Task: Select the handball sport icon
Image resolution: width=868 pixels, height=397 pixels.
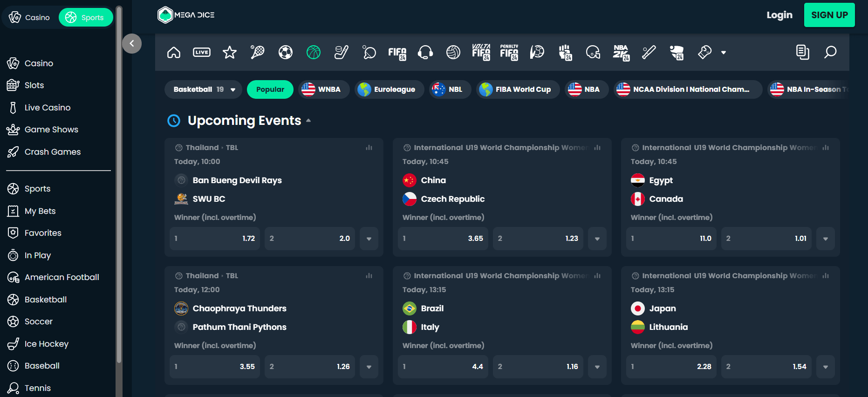Action: [537, 52]
